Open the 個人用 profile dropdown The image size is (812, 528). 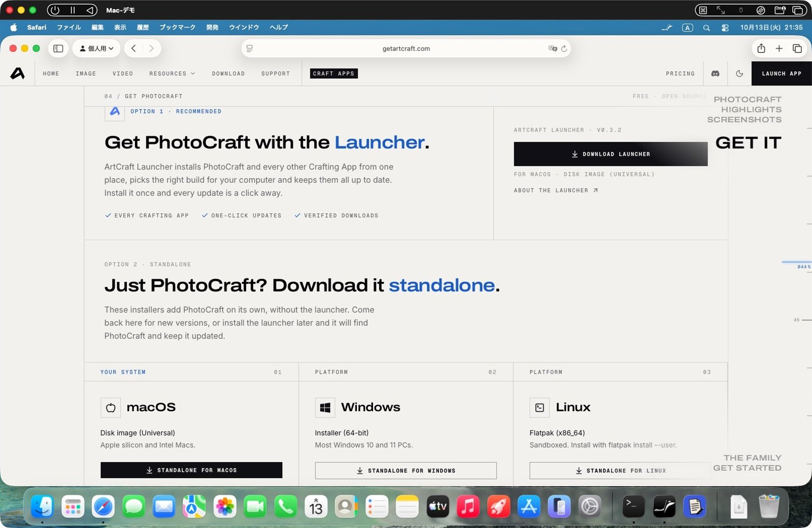point(96,48)
